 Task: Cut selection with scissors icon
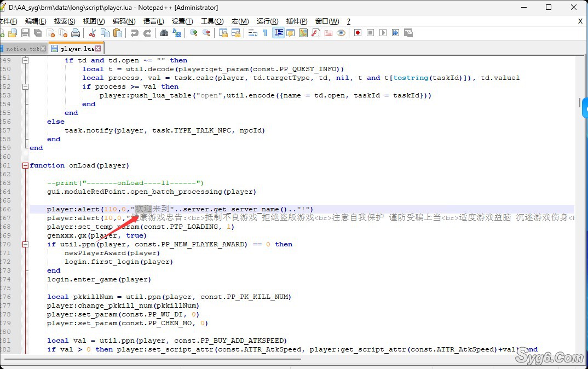coord(92,33)
